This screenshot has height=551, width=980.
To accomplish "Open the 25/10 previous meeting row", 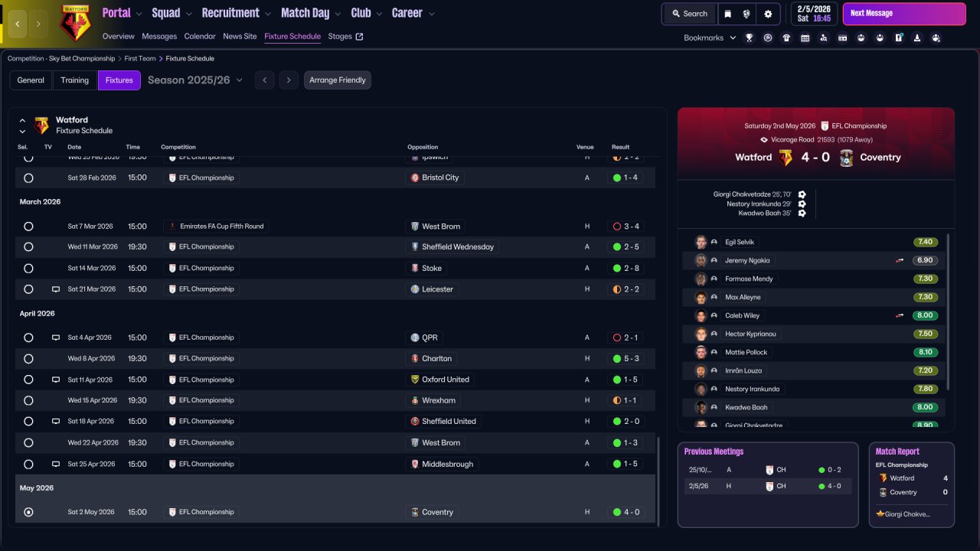I will (x=768, y=470).
